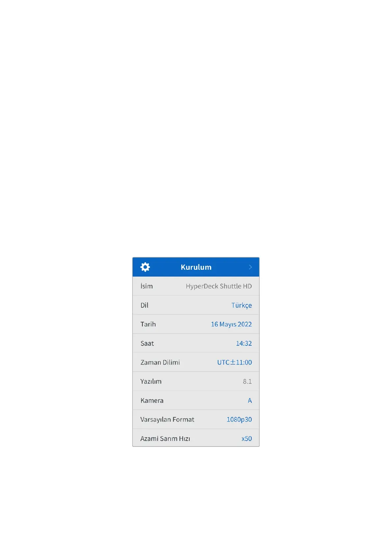This screenshot has width=392, height=554.
Task: Open the Varsayılan Format row
Action: (196, 419)
